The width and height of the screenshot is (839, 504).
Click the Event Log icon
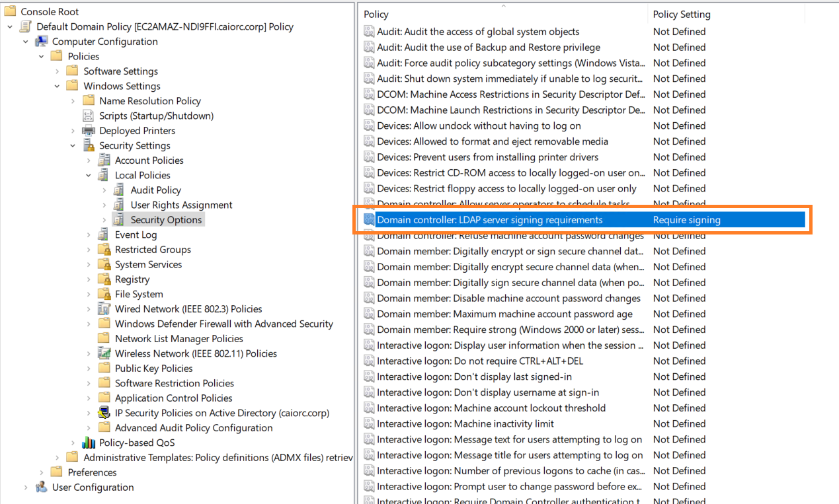[104, 234]
